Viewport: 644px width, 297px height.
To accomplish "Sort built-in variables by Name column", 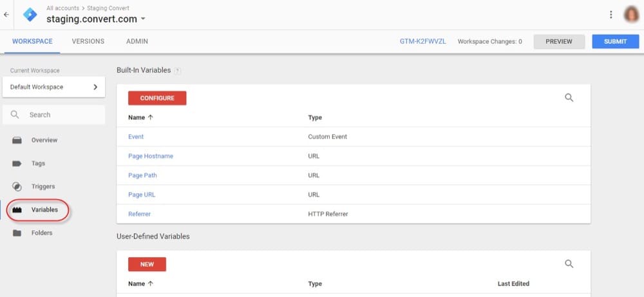I will (x=136, y=118).
